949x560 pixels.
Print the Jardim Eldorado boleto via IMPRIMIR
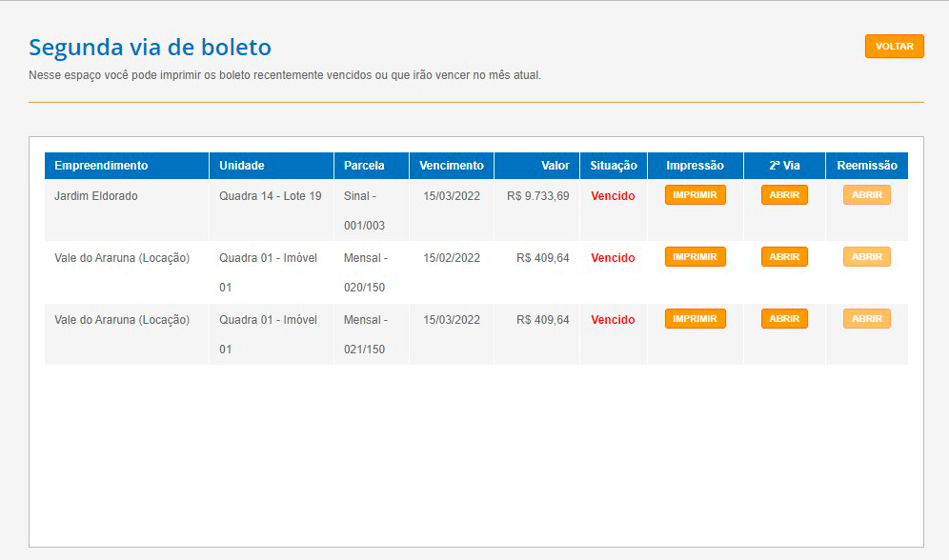695,194
